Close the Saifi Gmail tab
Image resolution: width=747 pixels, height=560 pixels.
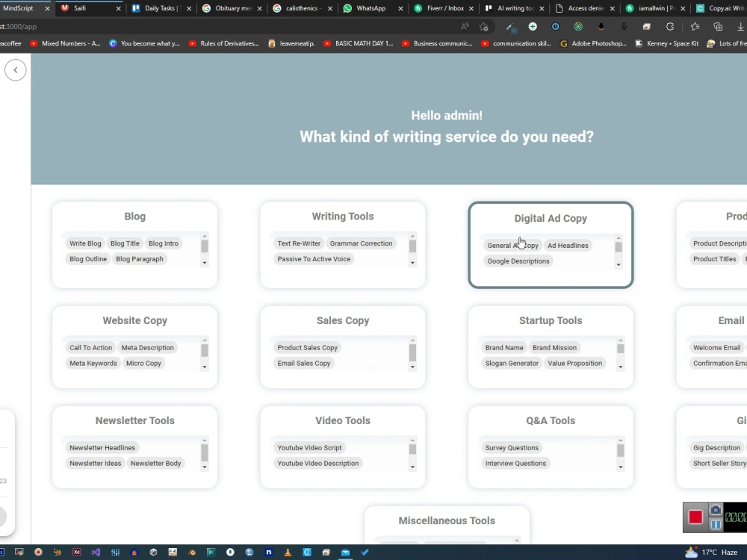click(x=118, y=8)
